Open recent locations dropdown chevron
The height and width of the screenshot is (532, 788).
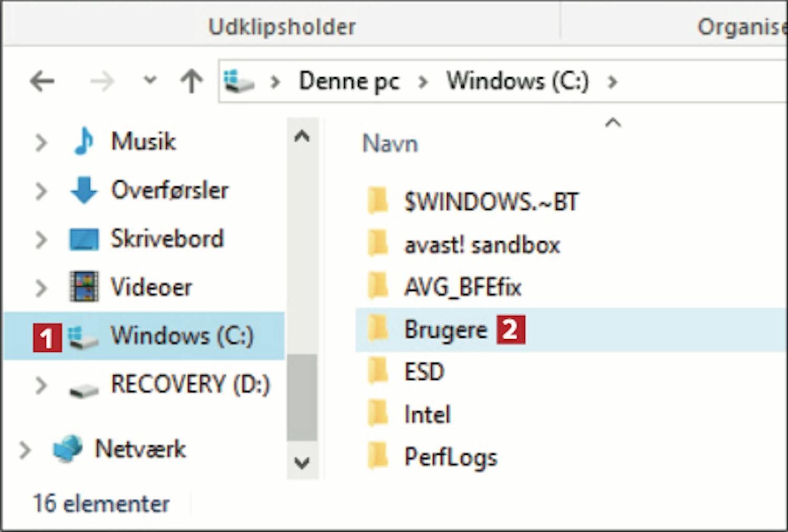coord(150,80)
